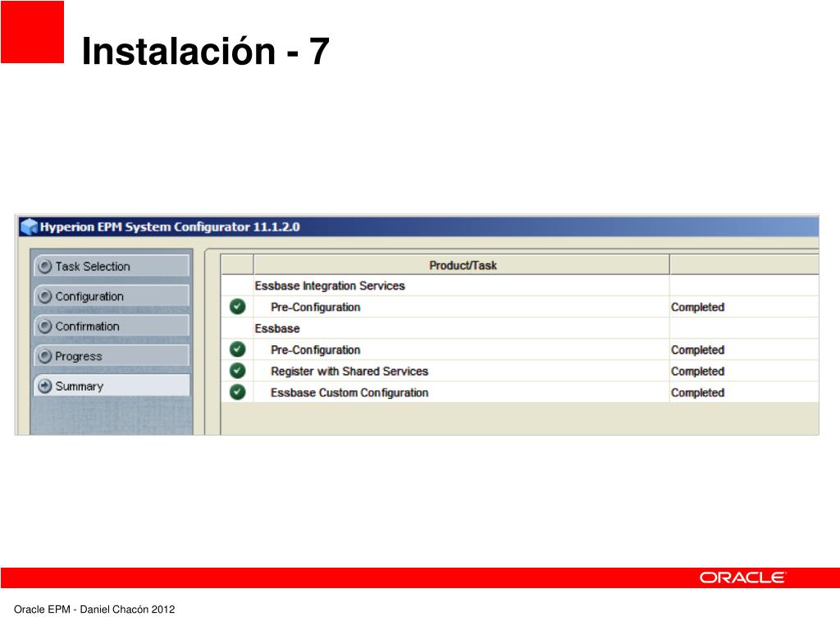This screenshot has width=840, height=630.
Task: Click the Task Selection step circle icon
Action: [x=46, y=267]
